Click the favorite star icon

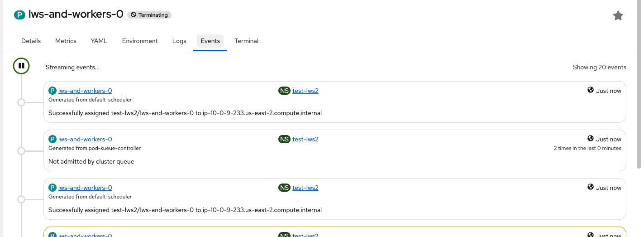(x=618, y=16)
